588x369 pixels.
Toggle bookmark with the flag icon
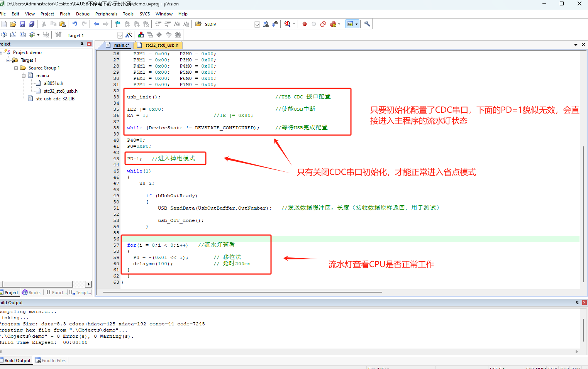coord(118,24)
